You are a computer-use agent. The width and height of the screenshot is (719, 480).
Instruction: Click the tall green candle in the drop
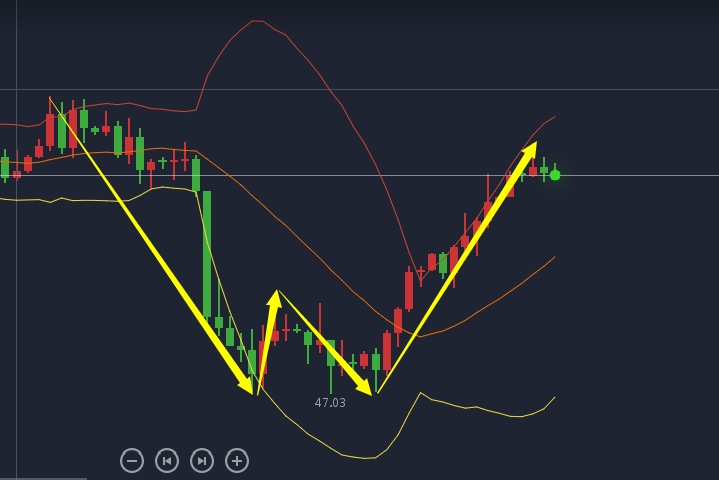tap(207, 255)
